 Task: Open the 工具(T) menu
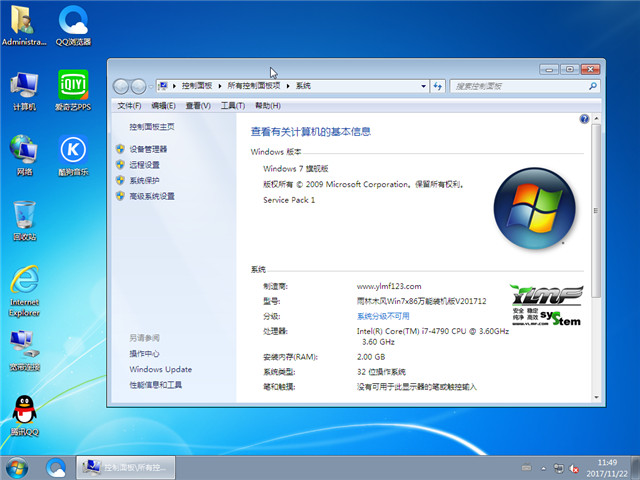click(x=232, y=105)
